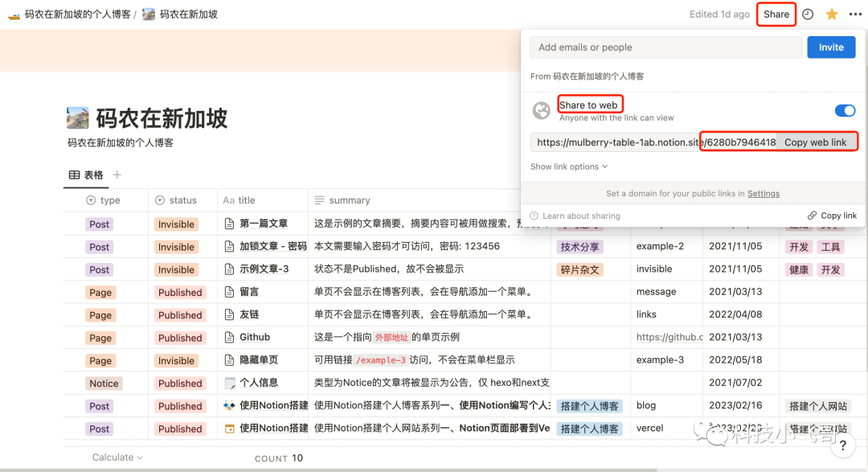Toggle the favorite star icon
The height and width of the screenshot is (472, 868).
tap(832, 14)
